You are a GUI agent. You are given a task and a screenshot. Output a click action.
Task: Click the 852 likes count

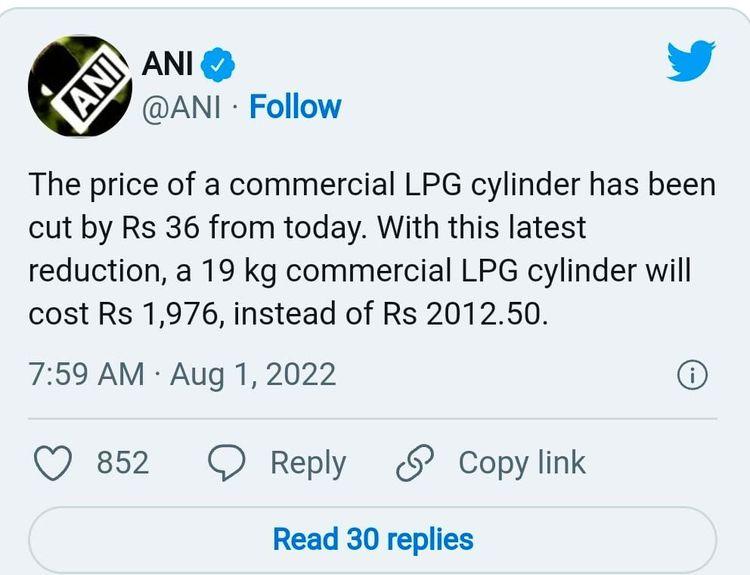pos(123,463)
